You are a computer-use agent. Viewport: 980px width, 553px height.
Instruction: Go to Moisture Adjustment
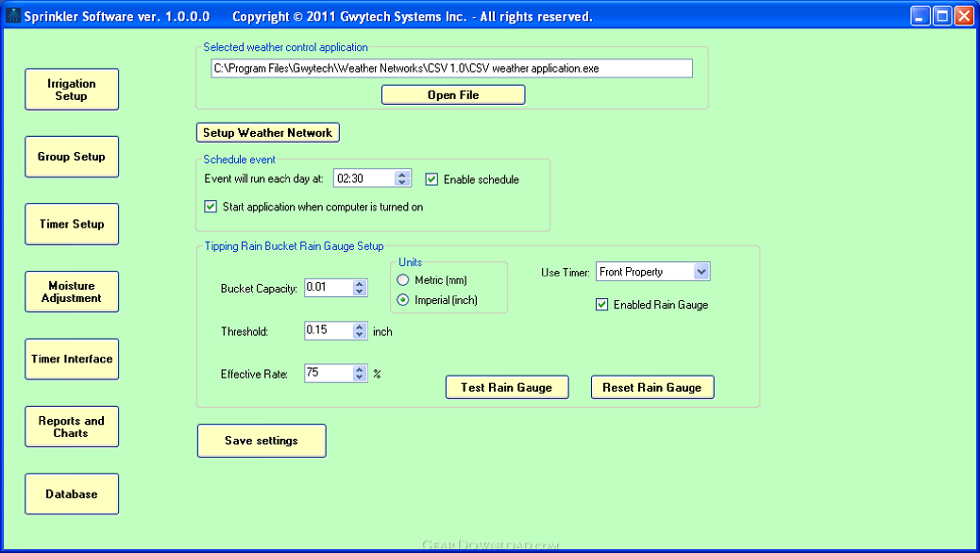pos(72,292)
